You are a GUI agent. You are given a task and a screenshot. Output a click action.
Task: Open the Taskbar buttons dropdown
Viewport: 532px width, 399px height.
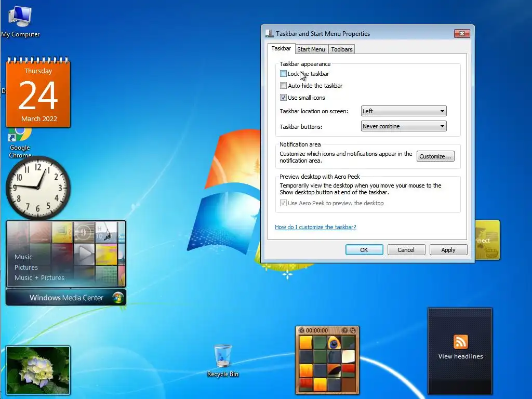click(x=403, y=126)
